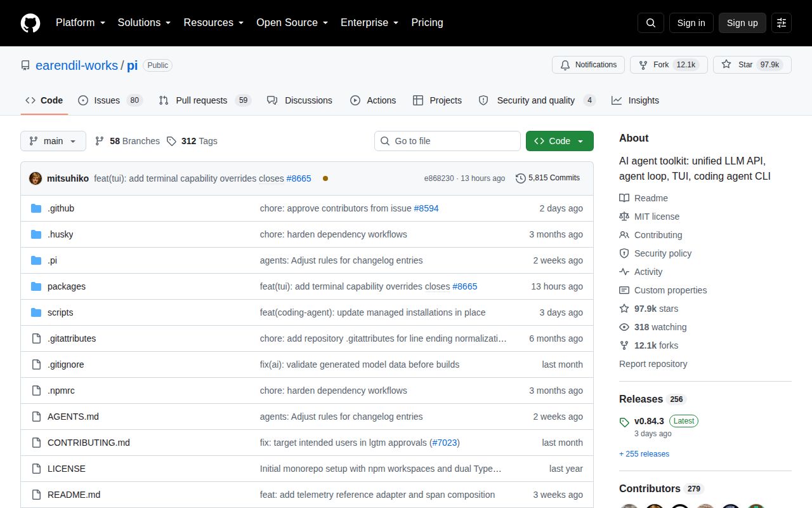The height and width of the screenshot is (508, 812).
Task: Open the Contributors 279 heading link
Action: click(661, 489)
